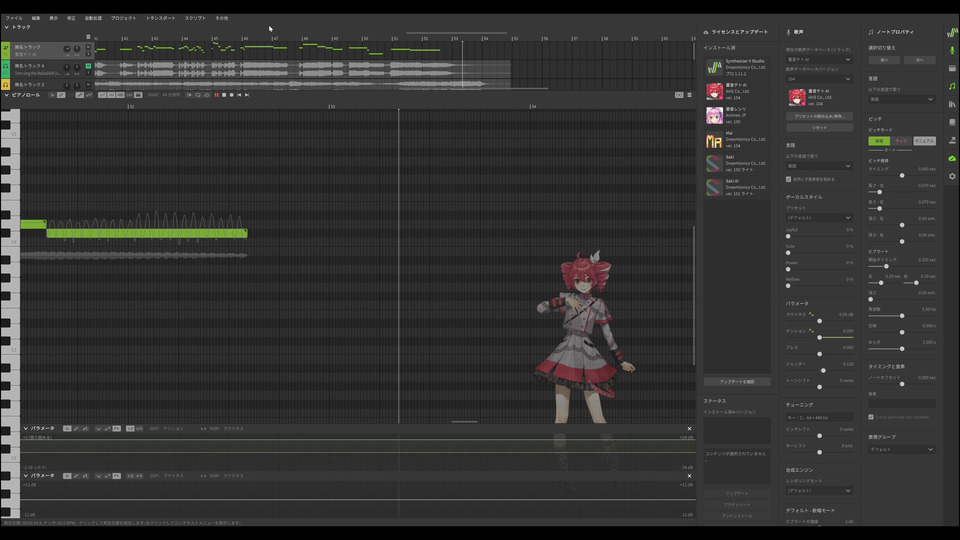Click the アップデートを確認 button
The height and width of the screenshot is (540, 960).
(x=737, y=382)
